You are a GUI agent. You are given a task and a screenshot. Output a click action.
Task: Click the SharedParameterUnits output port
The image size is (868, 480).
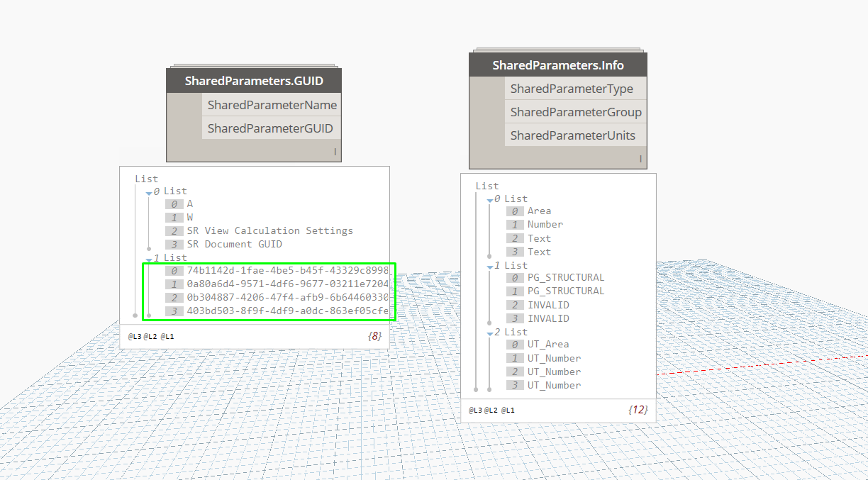(572, 135)
